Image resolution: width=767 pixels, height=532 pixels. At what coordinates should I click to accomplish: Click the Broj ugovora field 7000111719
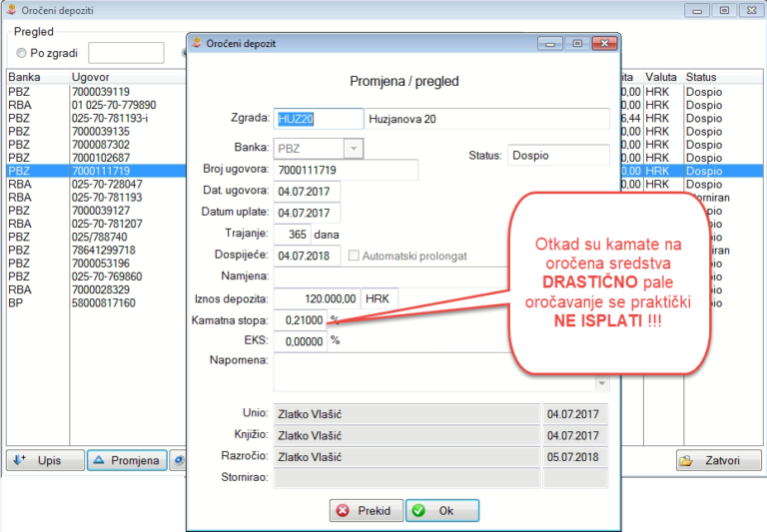coord(346,170)
